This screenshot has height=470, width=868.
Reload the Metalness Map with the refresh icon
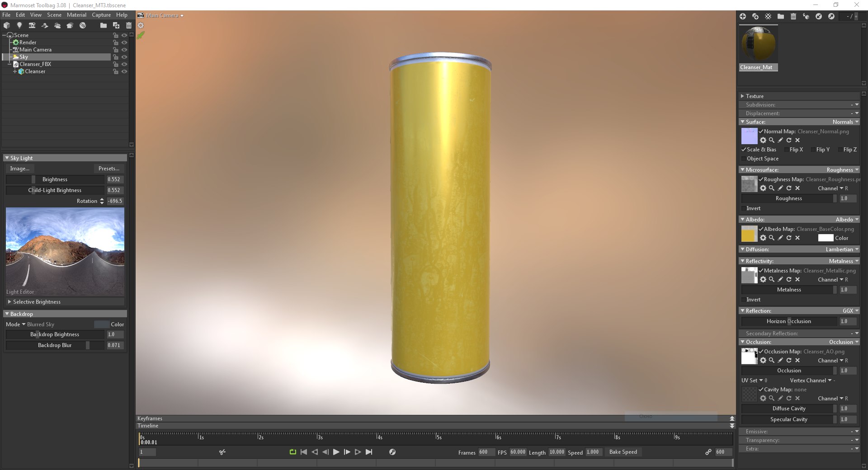789,279
